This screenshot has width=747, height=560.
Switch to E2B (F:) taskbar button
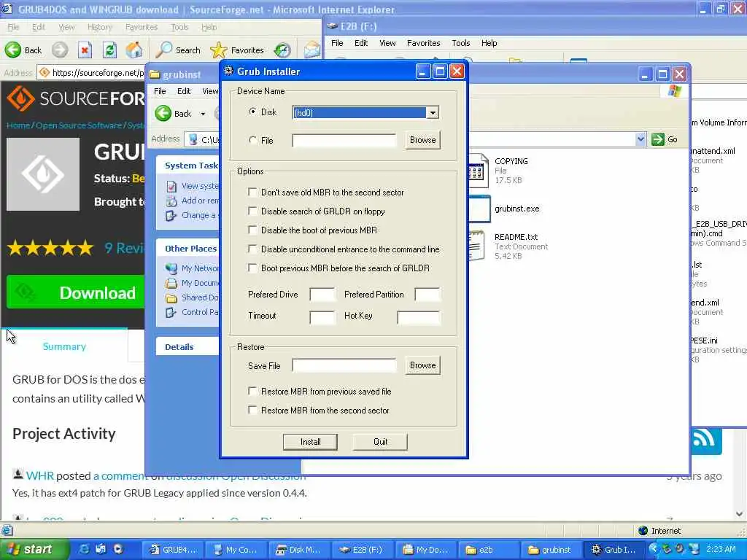pyautogui.click(x=361, y=550)
